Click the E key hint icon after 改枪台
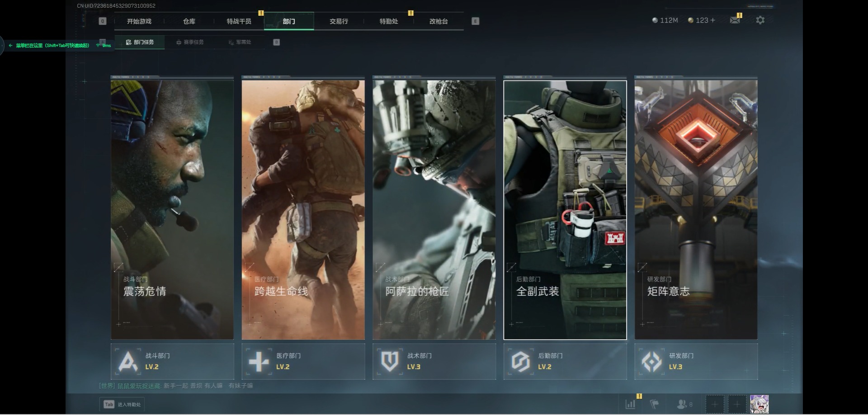868x415 pixels. (x=475, y=21)
